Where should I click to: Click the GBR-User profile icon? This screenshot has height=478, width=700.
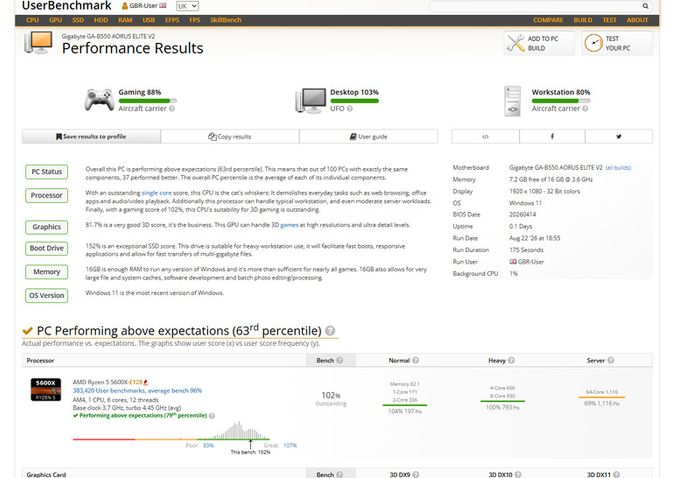(125, 6)
